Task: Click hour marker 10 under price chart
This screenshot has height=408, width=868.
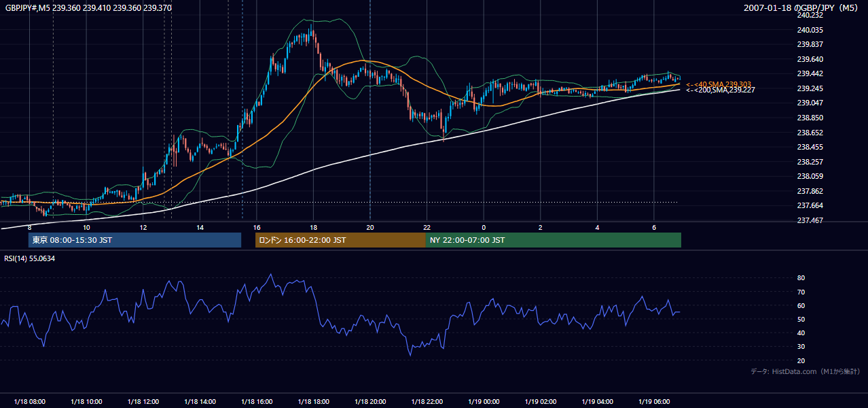Action: [x=86, y=227]
